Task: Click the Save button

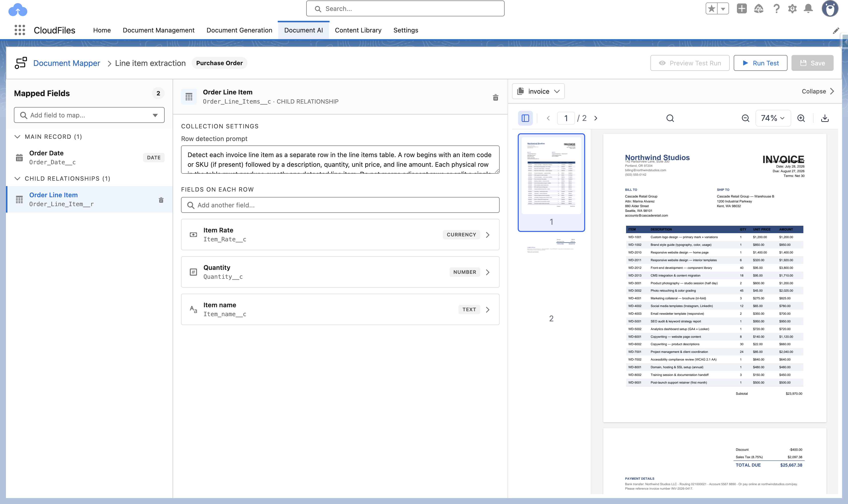Action: (812, 63)
